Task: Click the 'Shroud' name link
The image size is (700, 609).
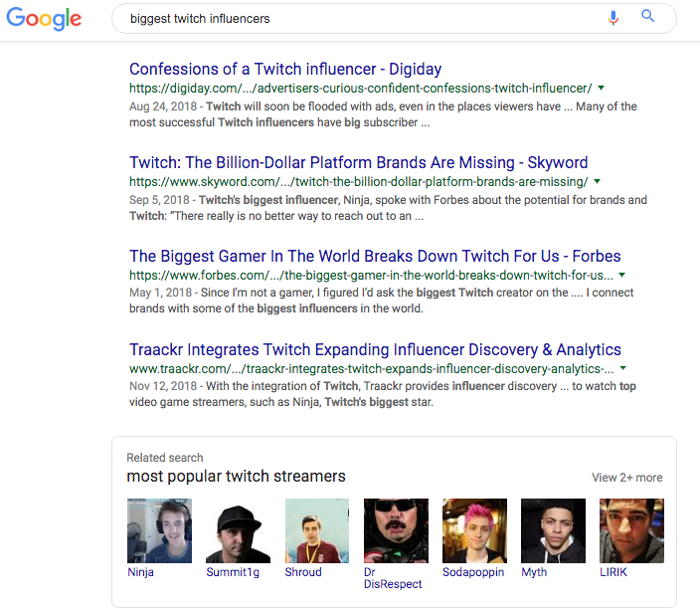Action: (x=303, y=572)
